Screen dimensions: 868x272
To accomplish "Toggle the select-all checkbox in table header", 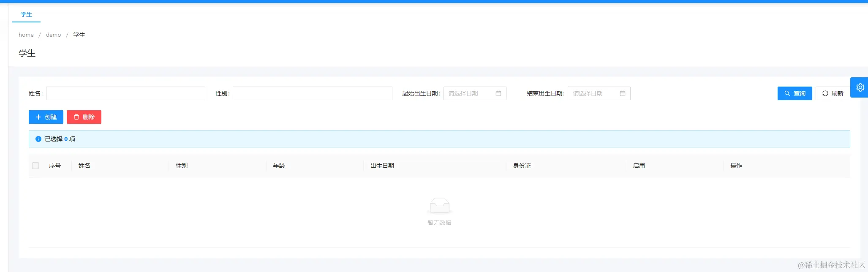I will (35, 166).
